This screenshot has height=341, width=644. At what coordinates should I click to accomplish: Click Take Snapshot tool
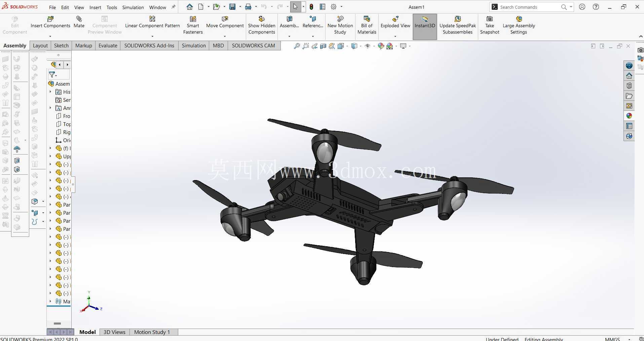click(x=490, y=25)
